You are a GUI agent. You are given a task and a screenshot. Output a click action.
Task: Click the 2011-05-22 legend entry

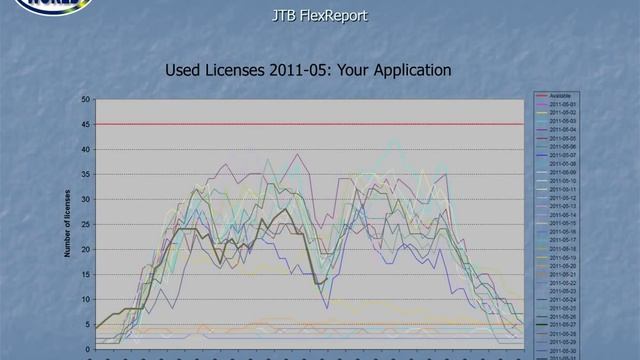(556, 283)
